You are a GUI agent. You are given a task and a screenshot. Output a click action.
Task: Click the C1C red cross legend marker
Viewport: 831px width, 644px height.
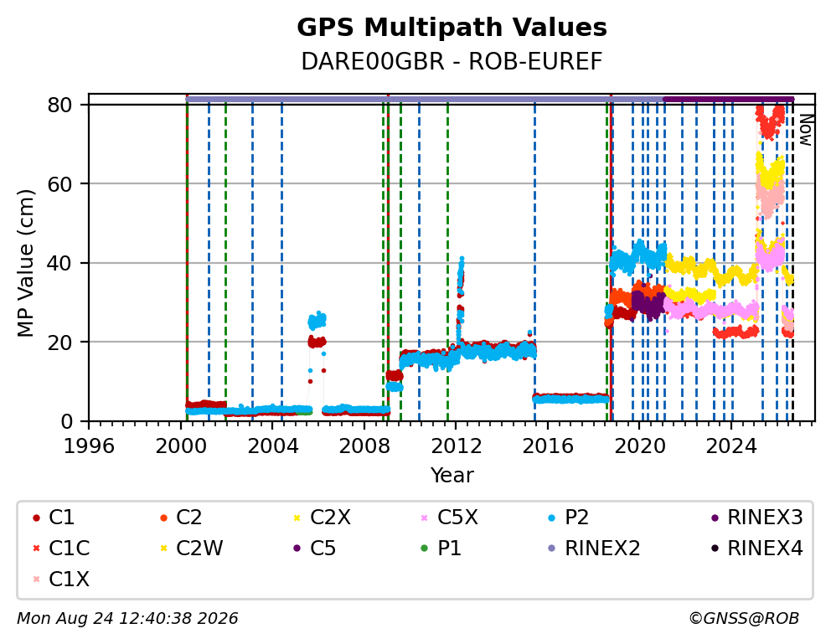coord(36,549)
